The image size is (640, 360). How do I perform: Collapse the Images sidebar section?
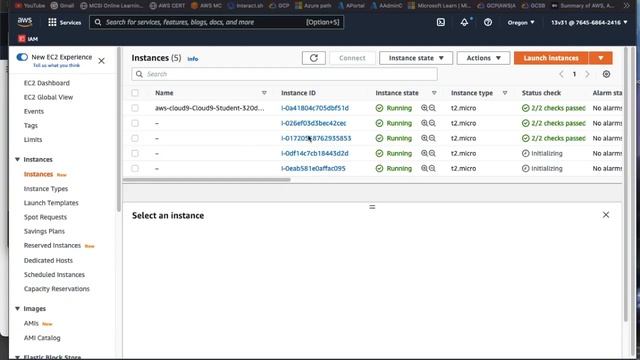coord(18,309)
